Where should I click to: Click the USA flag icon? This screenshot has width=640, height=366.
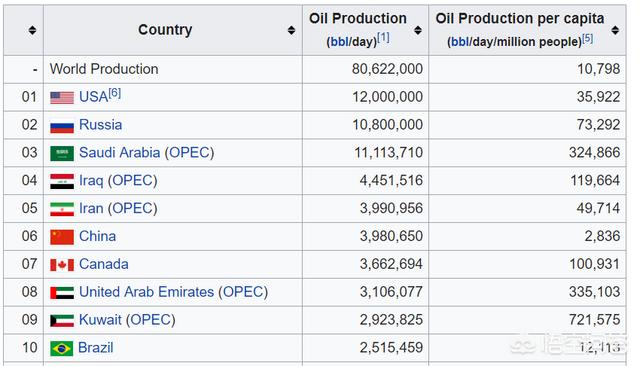click(62, 98)
